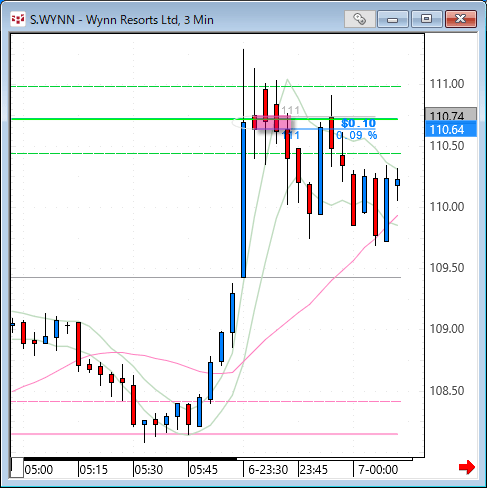
Task: Click the pink shaded order rectangle
Action: pos(272,122)
